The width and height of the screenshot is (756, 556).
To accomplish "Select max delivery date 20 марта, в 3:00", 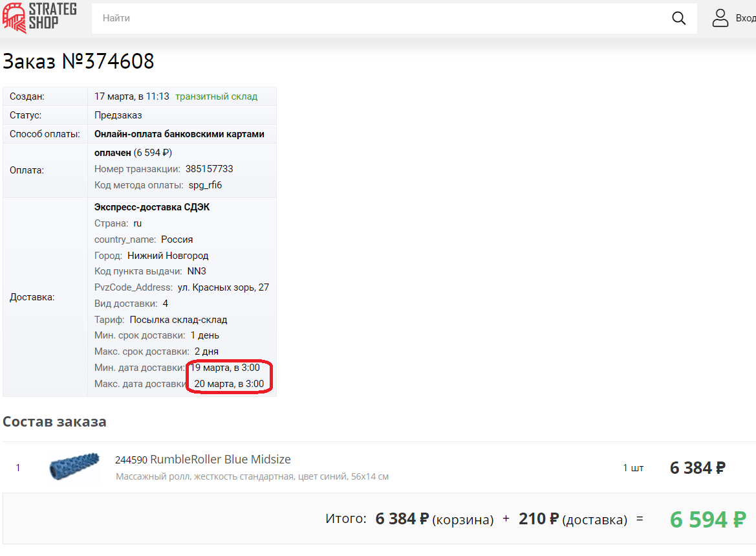I will pyautogui.click(x=229, y=384).
